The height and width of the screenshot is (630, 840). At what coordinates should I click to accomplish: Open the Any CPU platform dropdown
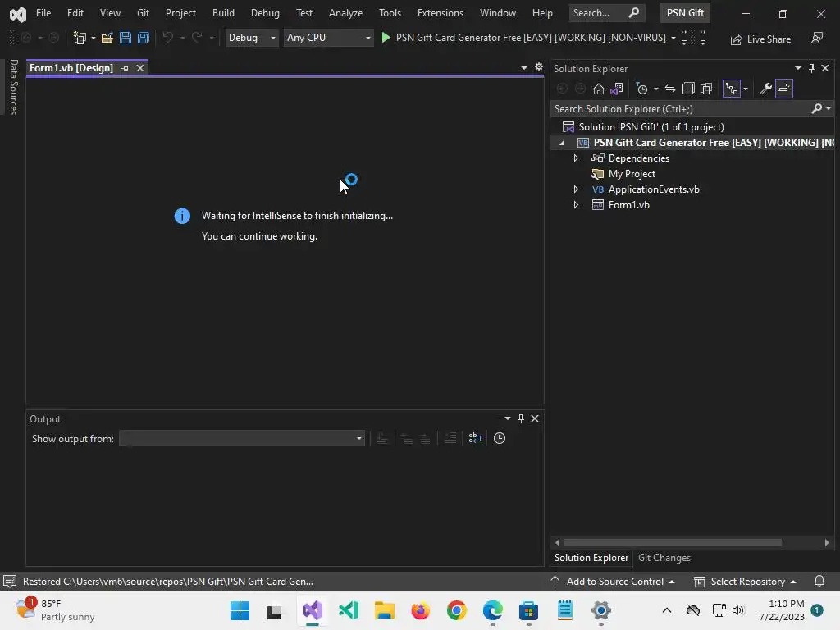328,38
